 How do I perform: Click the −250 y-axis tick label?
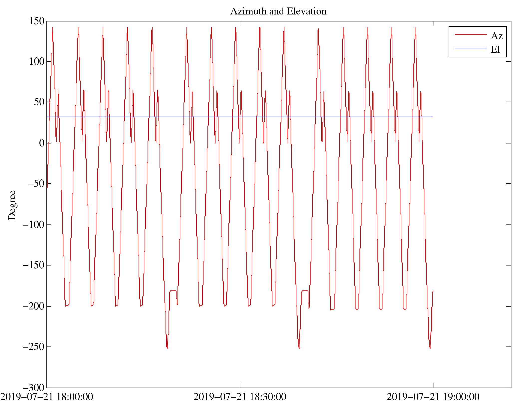[33, 347]
